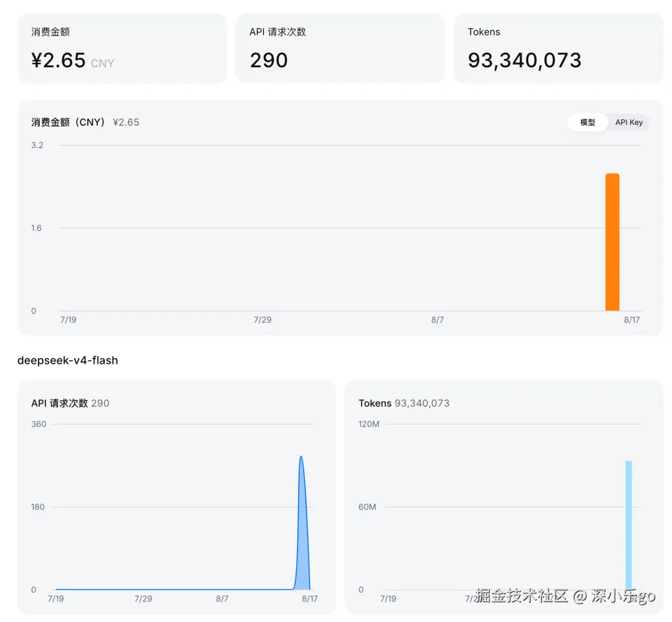Click the 消费金额（CNY）chart title
Screen dimensions: 672x622
68,123
